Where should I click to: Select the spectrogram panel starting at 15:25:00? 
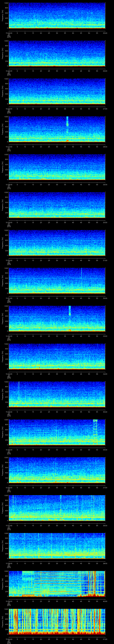point(57,54)
